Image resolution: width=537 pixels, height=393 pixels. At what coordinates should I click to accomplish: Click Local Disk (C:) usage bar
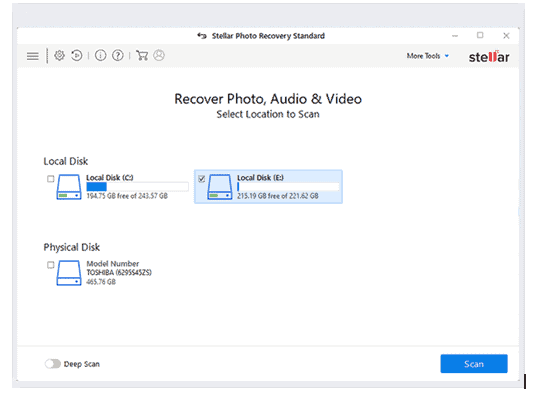tap(137, 187)
